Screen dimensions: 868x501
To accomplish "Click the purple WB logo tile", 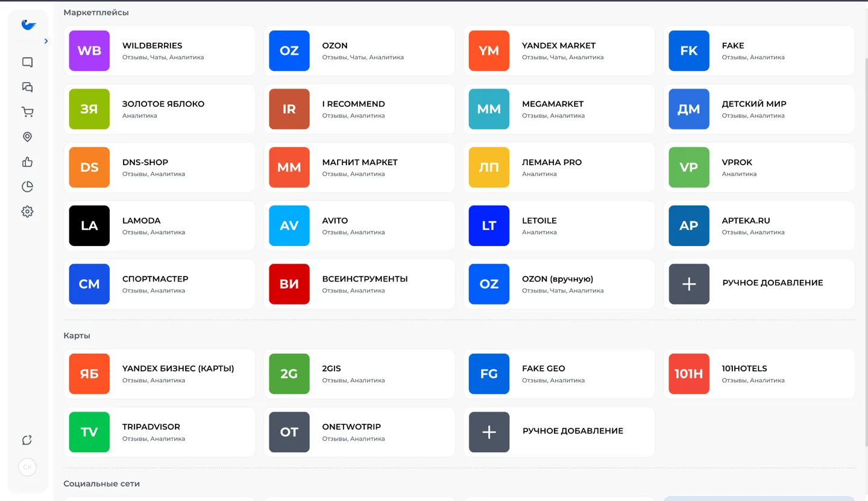I will pyautogui.click(x=89, y=51).
